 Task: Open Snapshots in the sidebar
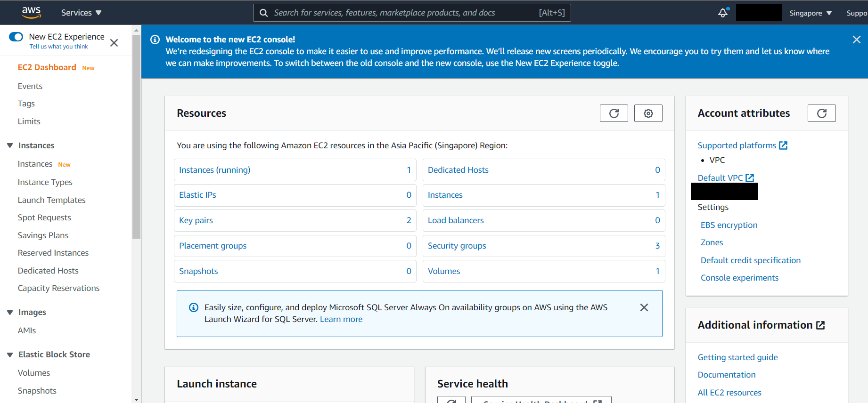pyautogui.click(x=37, y=391)
